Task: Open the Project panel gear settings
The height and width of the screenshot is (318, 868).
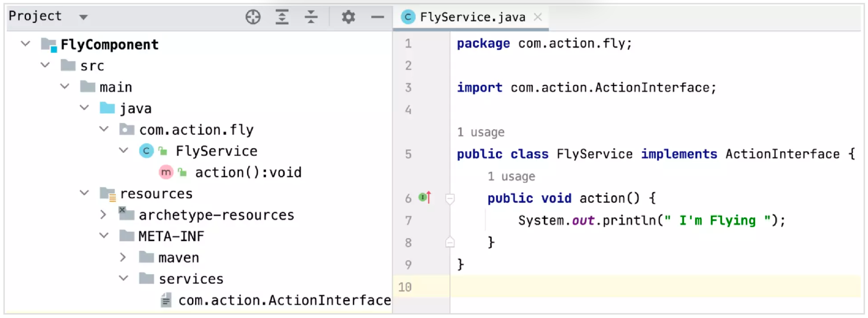Action: tap(348, 17)
